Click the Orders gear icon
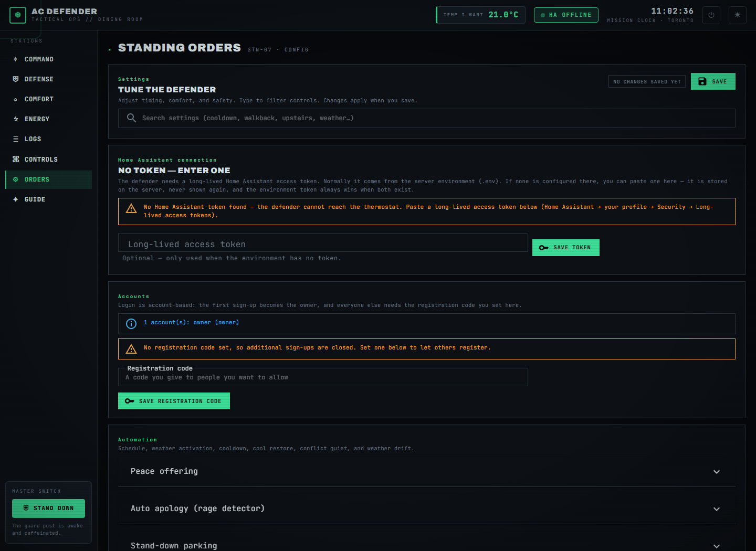756x551 pixels. 16,179
